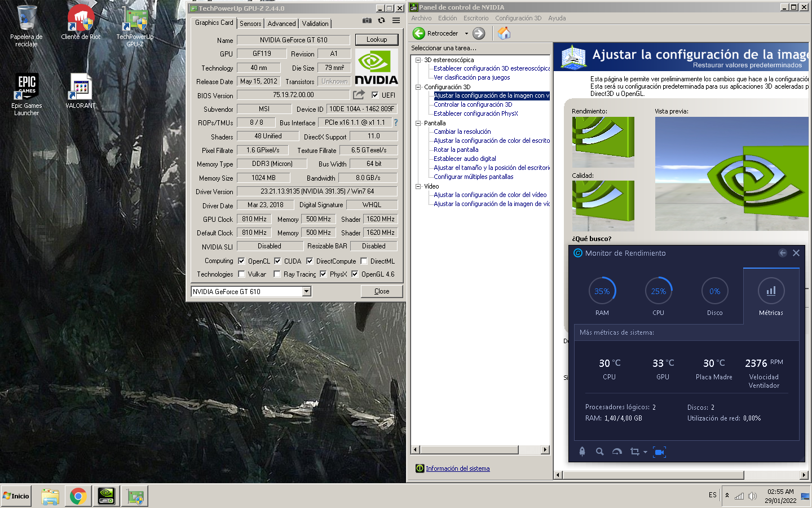The image size is (812, 508).
Task: Collapse the 3D estereoscópica tree node
Action: 418,60
